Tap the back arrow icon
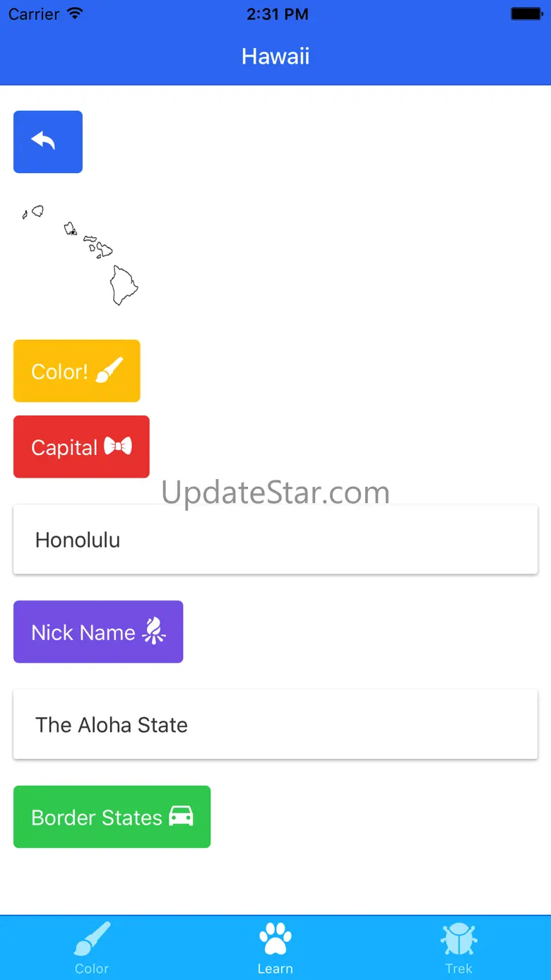This screenshot has height=980, width=551. coord(44,141)
